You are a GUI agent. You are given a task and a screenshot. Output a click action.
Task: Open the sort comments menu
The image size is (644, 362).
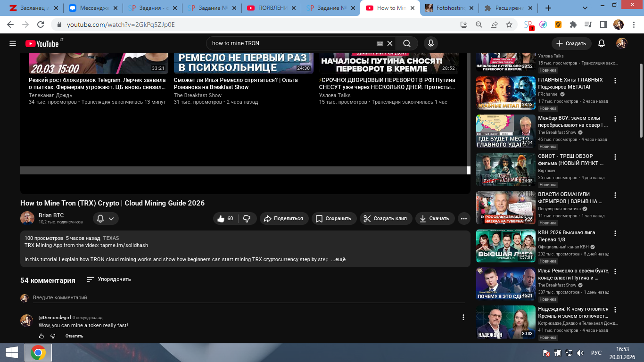point(109,280)
